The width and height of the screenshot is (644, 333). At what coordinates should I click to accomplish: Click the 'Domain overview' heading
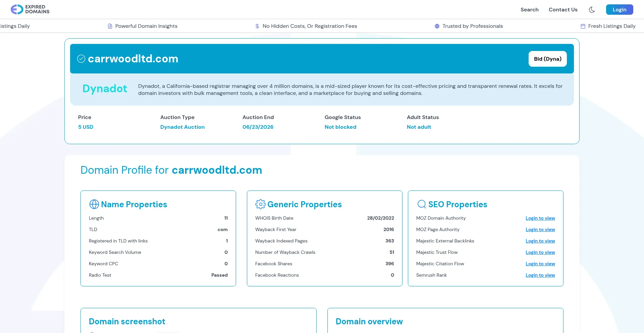369,322
